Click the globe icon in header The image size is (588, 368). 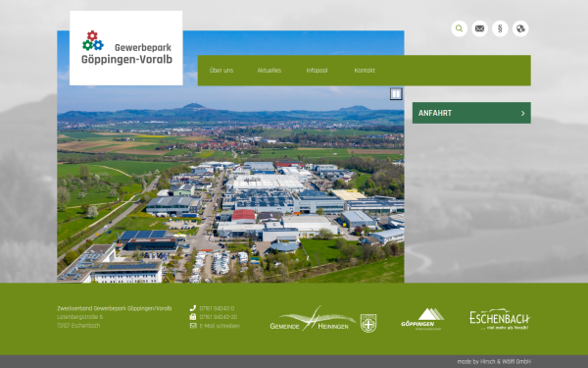(520, 28)
